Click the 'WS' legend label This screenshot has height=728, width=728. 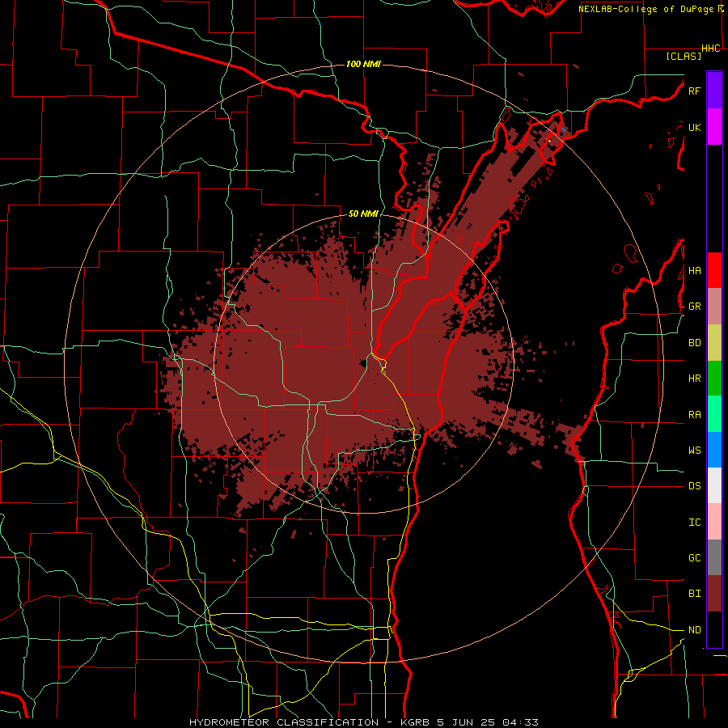coord(694,451)
